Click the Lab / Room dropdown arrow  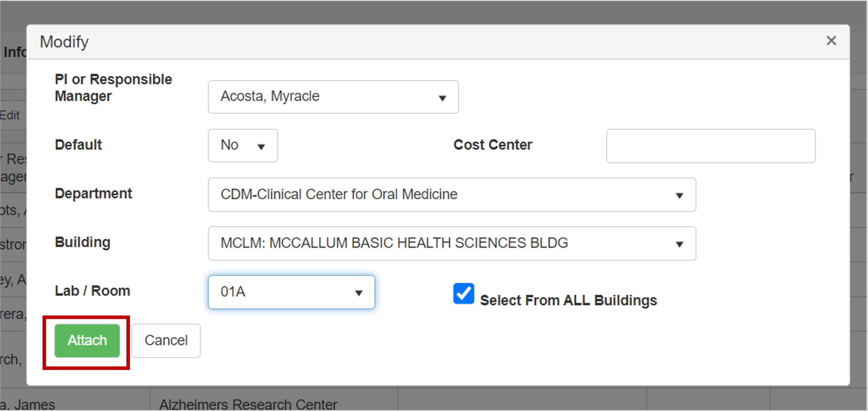click(x=359, y=293)
